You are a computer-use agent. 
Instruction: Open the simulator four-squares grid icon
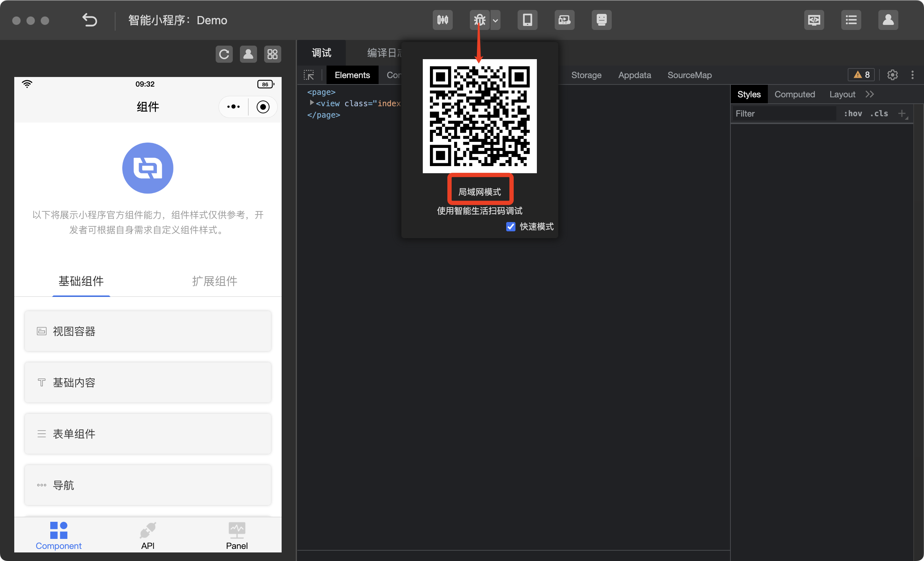pos(273,55)
